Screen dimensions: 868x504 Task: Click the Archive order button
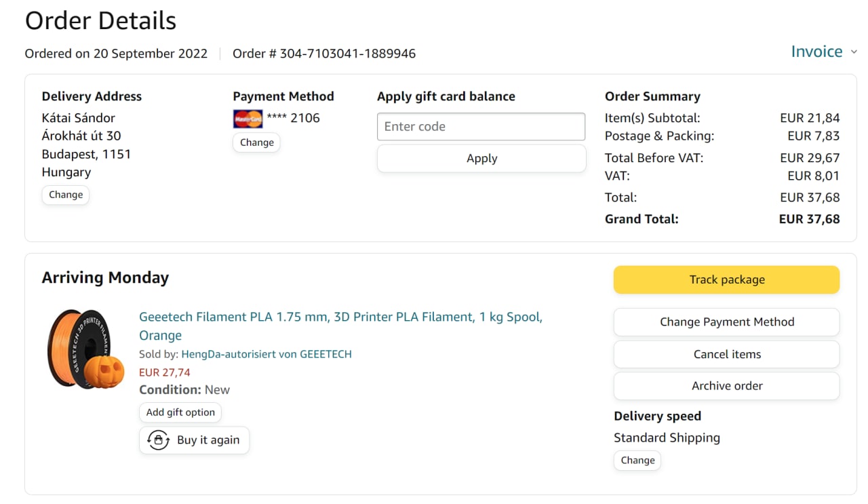click(726, 386)
